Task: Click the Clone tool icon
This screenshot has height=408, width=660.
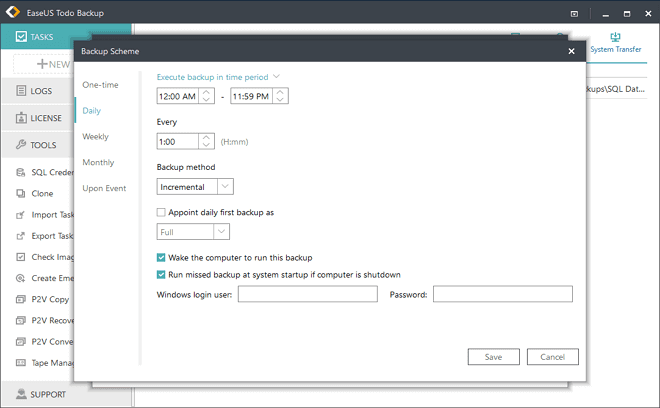Action: point(21,193)
